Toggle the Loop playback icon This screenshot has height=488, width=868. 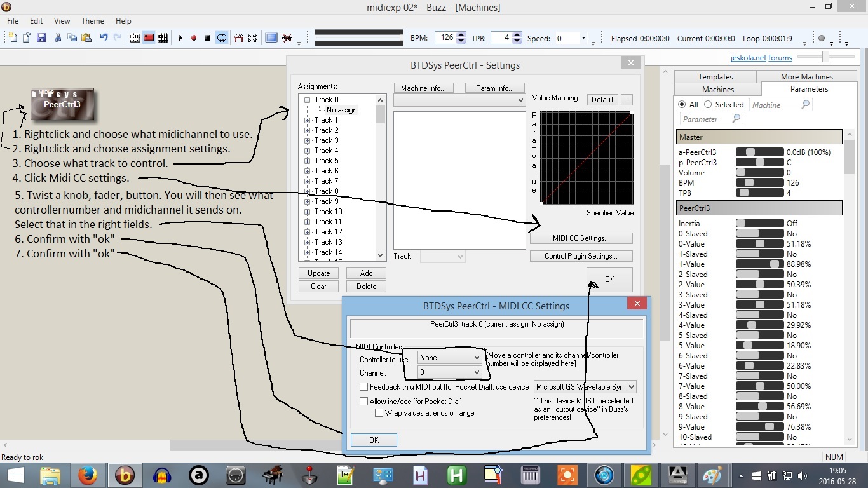[221, 38]
